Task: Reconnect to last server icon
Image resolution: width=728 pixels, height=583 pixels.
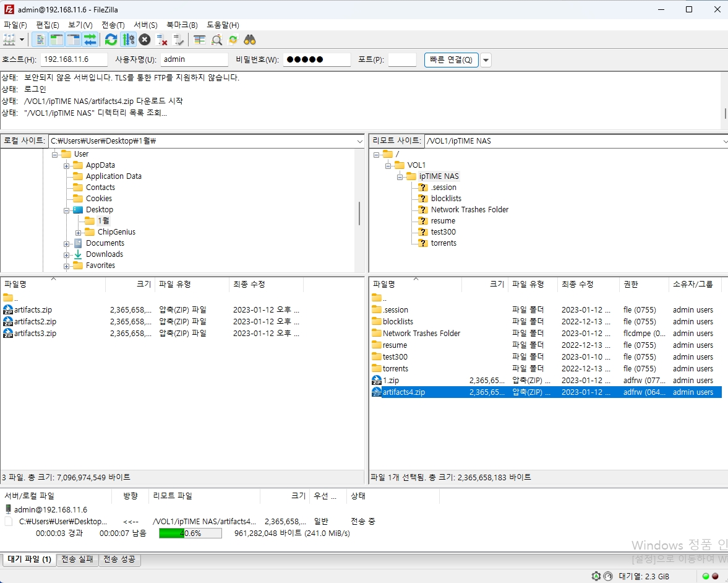Action: pos(178,40)
